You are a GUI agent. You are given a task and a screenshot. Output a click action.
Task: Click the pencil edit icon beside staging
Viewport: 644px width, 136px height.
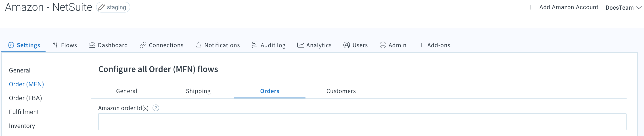click(101, 7)
